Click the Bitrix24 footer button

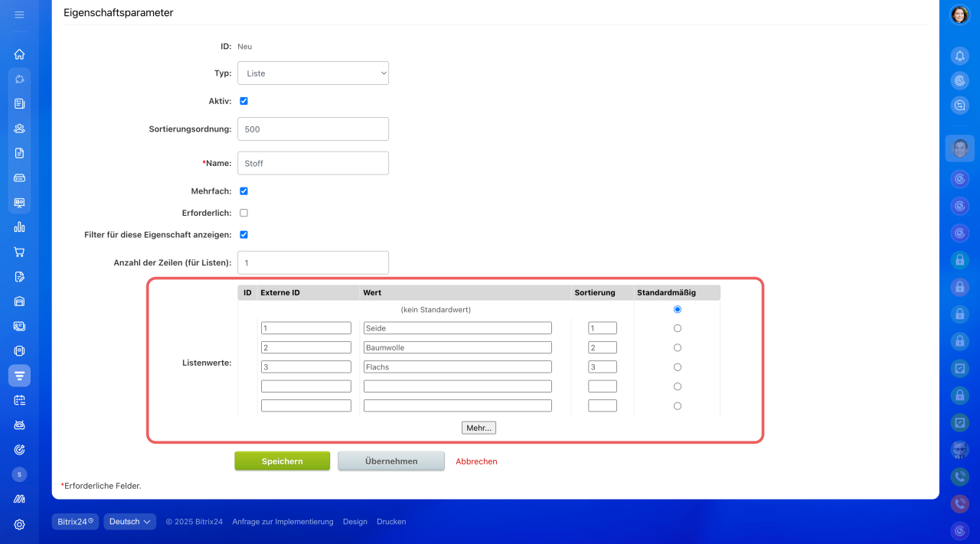76,522
